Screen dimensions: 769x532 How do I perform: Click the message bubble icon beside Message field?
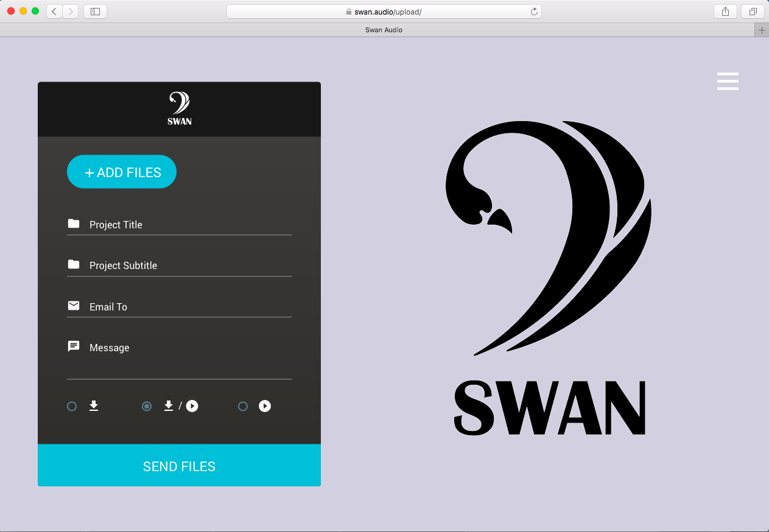(x=74, y=346)
